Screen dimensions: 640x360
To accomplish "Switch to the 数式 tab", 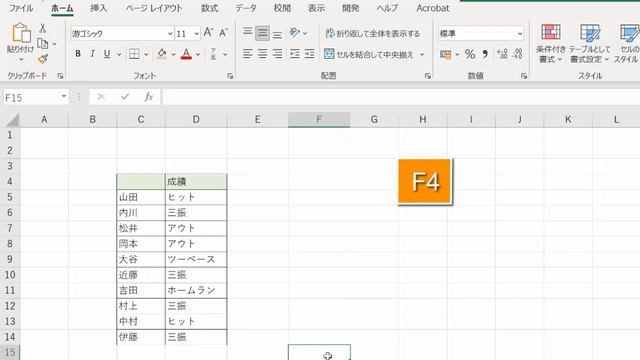I will pyautogui.click(x=209, y=8).
